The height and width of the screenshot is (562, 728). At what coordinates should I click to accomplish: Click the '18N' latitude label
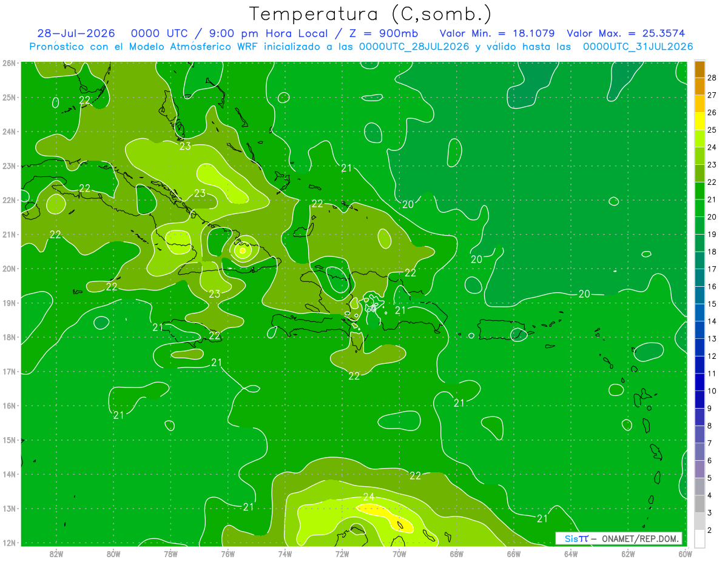coord(8,337)
